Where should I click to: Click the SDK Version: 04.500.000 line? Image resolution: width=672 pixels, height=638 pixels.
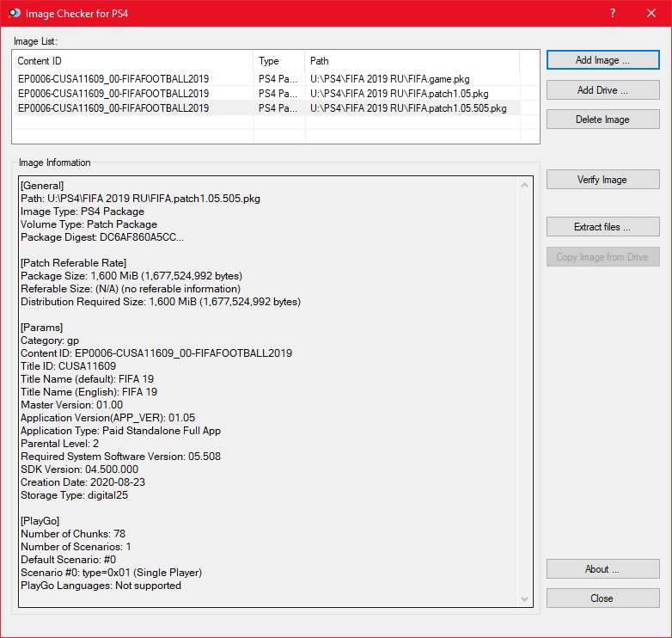click(79, 469)
